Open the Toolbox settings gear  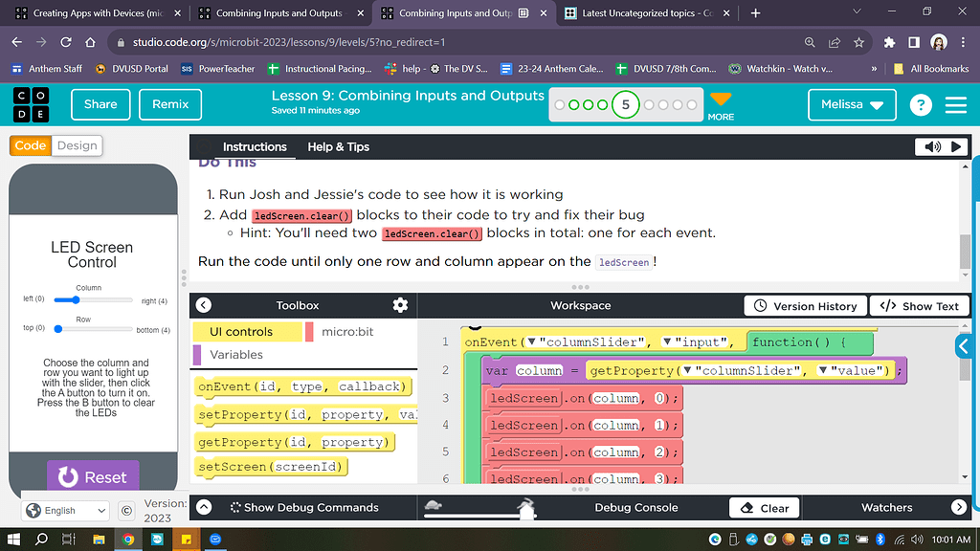click(400, 305)
